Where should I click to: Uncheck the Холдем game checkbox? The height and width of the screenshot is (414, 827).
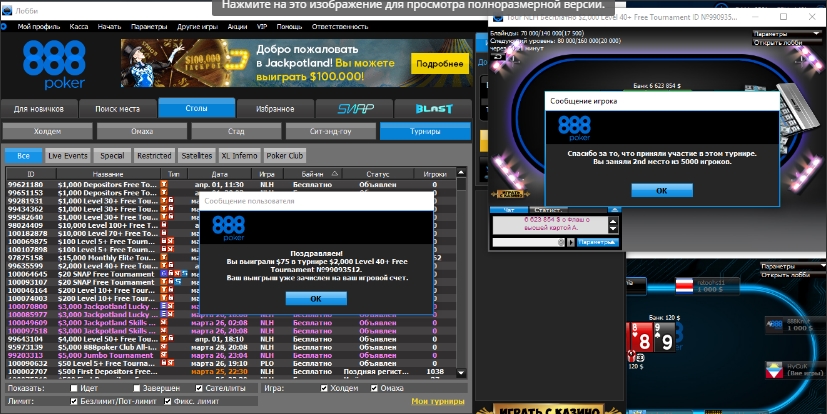(324, 388)
